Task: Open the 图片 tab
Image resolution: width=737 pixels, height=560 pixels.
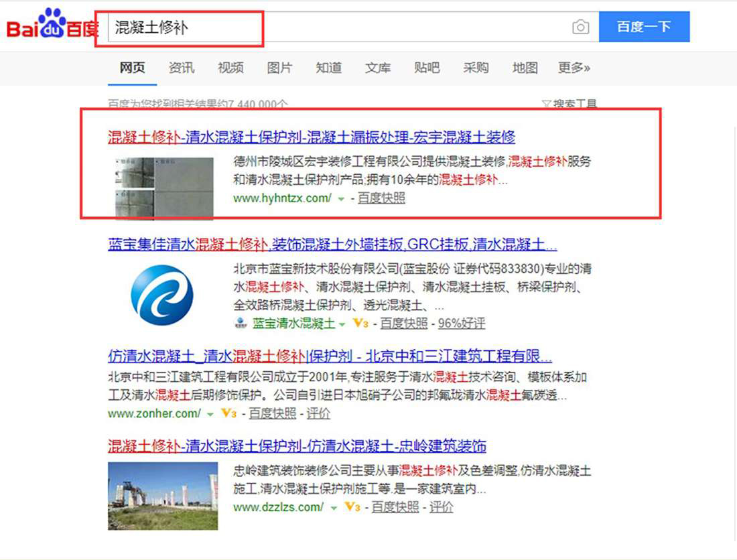Action: pos(279,68)
